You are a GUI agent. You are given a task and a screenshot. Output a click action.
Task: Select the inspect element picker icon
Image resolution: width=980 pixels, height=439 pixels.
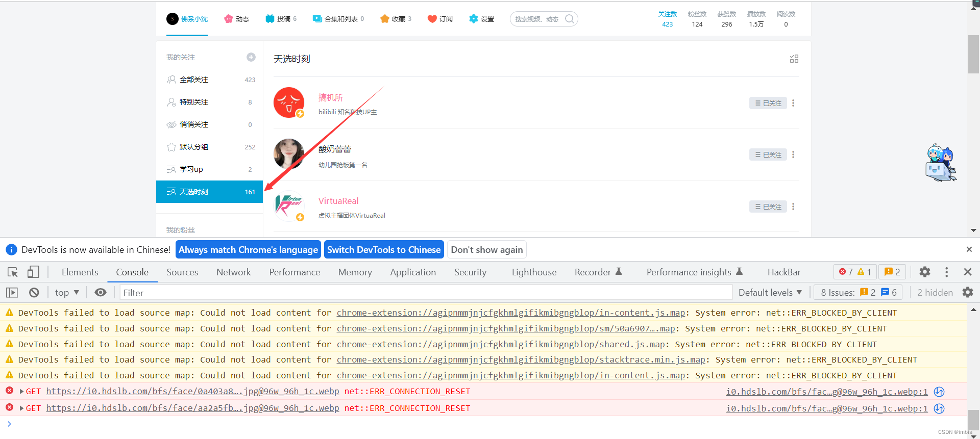[x=13, y=272]
